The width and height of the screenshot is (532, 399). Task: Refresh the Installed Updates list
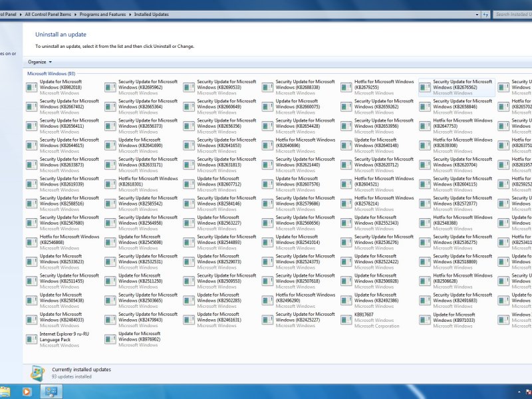click(486, 15)
